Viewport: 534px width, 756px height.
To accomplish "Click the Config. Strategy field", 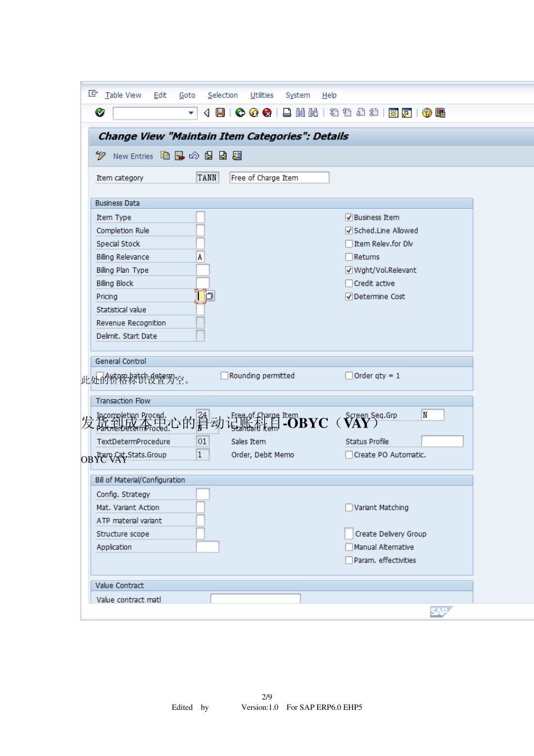I will pyautogui.click(x=202, y=494).
